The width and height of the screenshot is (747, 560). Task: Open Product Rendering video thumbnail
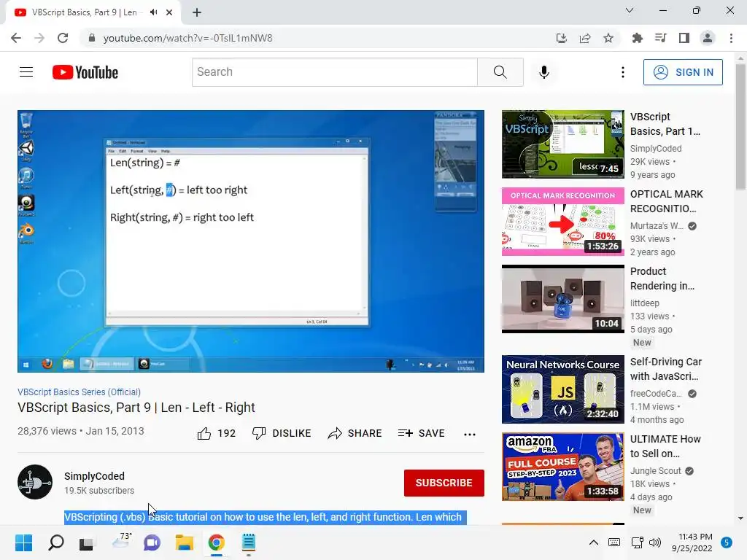coord(562,299)
